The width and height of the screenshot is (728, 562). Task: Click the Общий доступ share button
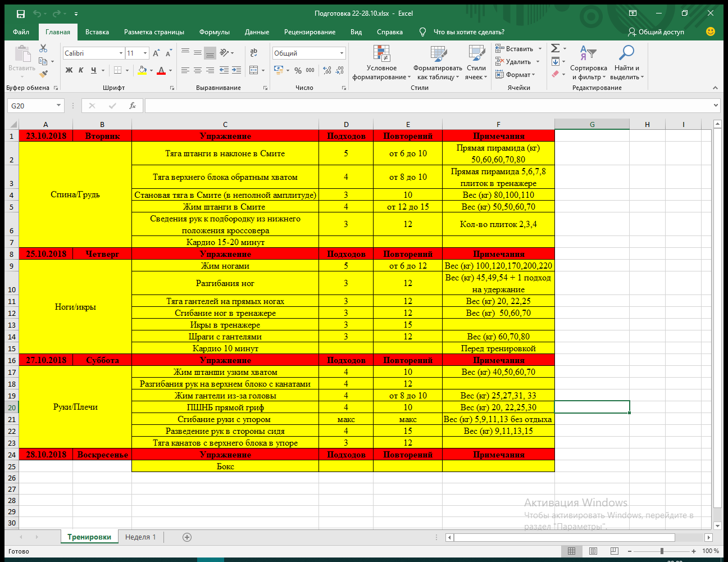[656, 32]
